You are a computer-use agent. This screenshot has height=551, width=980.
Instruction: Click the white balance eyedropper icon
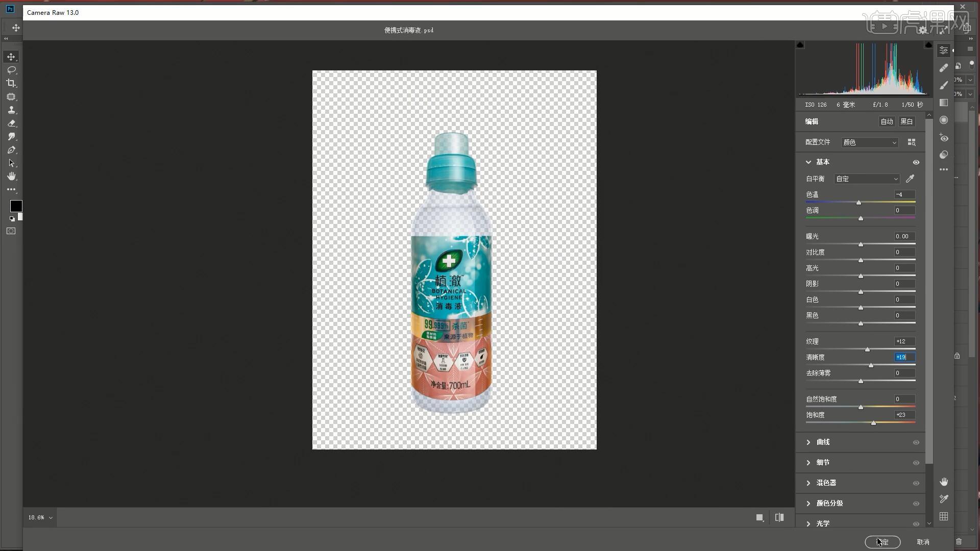click(910, 179)
